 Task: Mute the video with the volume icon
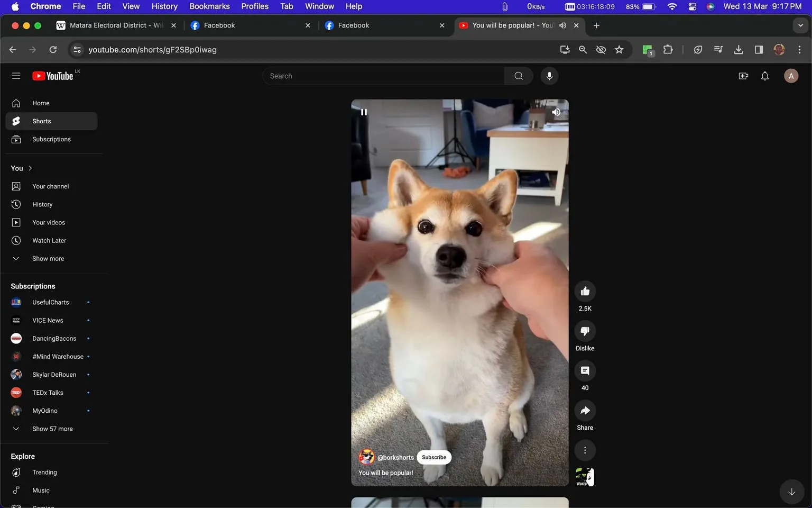[556, 112]
